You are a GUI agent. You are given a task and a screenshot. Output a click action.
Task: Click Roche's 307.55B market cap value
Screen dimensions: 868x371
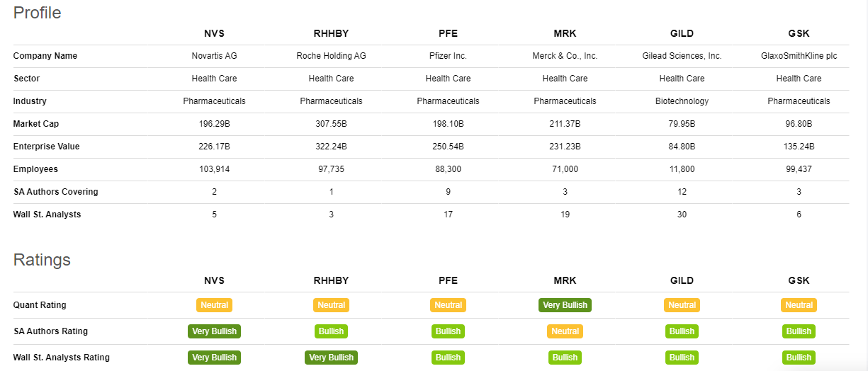[x=331, y=124]
